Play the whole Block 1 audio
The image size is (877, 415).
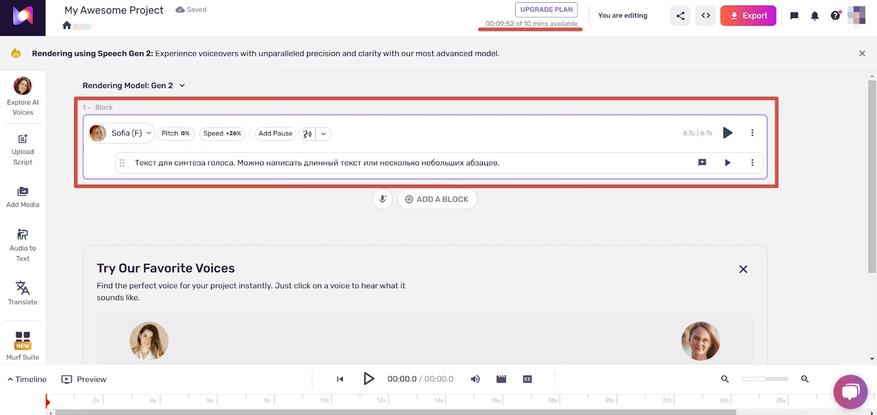coord(728,133)
